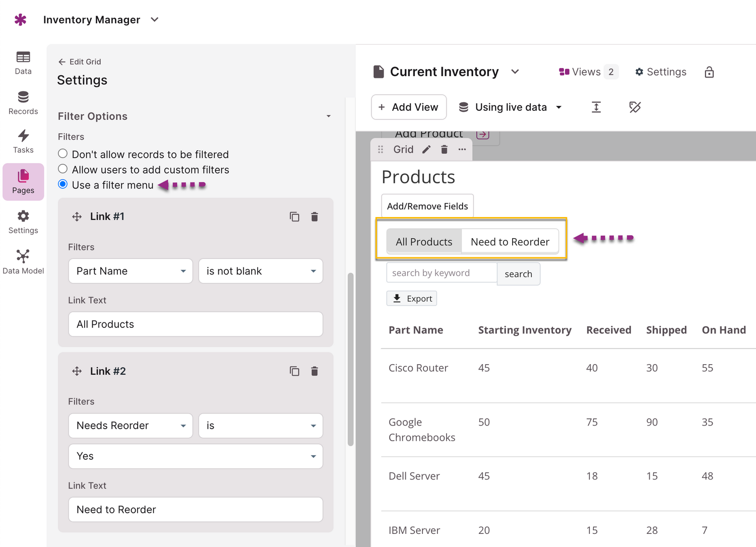Choose "Allow users to add custom filters"

click(x=63, y=169)
